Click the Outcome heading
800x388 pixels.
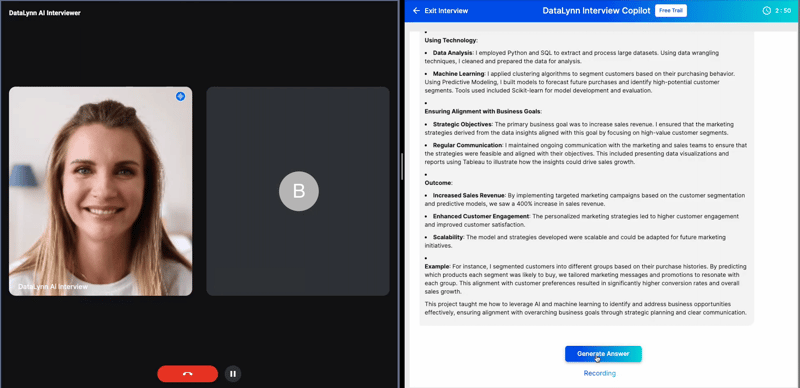[438, 183]
